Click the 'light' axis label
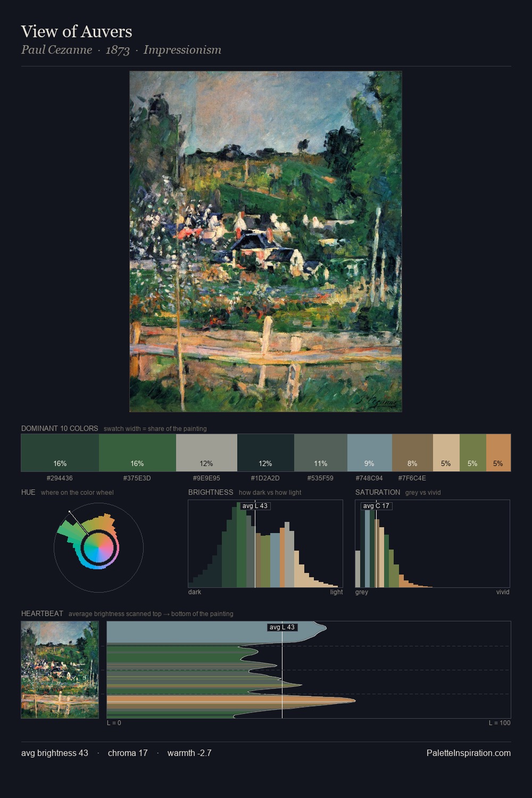The width and height of the screenshot is (532, 798). click(x=337, y=592)
